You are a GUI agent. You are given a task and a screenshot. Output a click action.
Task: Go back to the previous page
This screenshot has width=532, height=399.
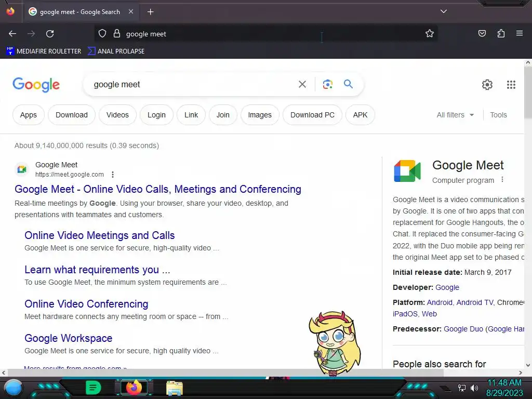[x=12, y=34]
